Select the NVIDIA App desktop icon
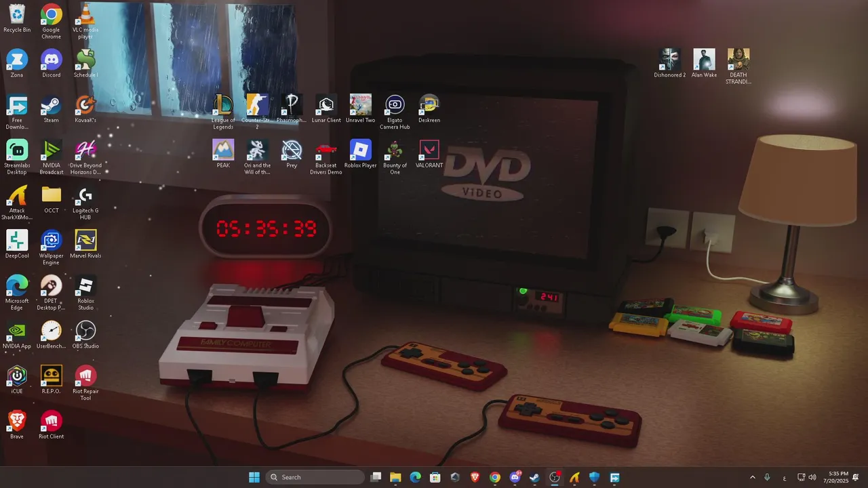 (x=17, y=335)
